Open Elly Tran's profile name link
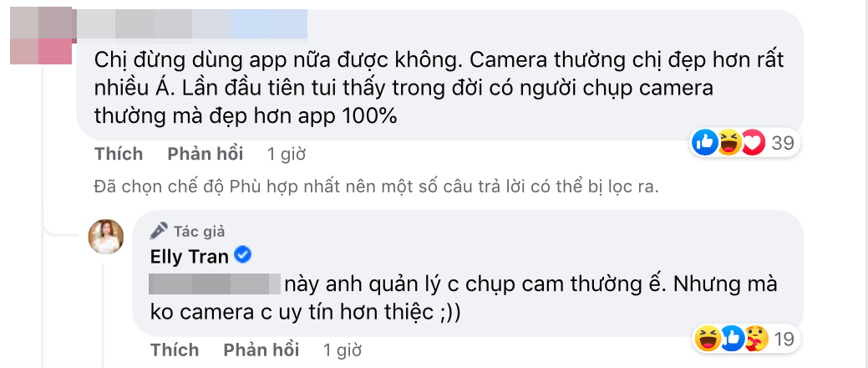Screen dimensions: 868x368 coord(190,256)
